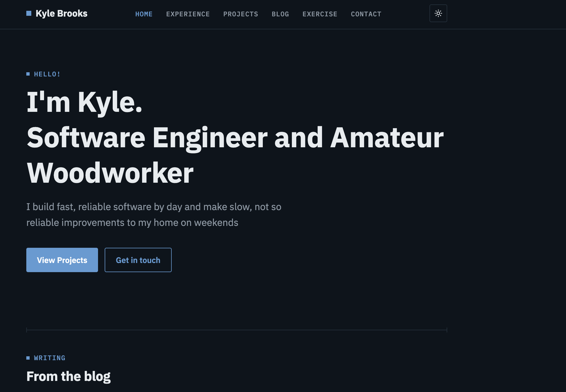The height and width of the screenshot is (392, 566).
Task: Go to the Home nav item
Action: [144, 14]
